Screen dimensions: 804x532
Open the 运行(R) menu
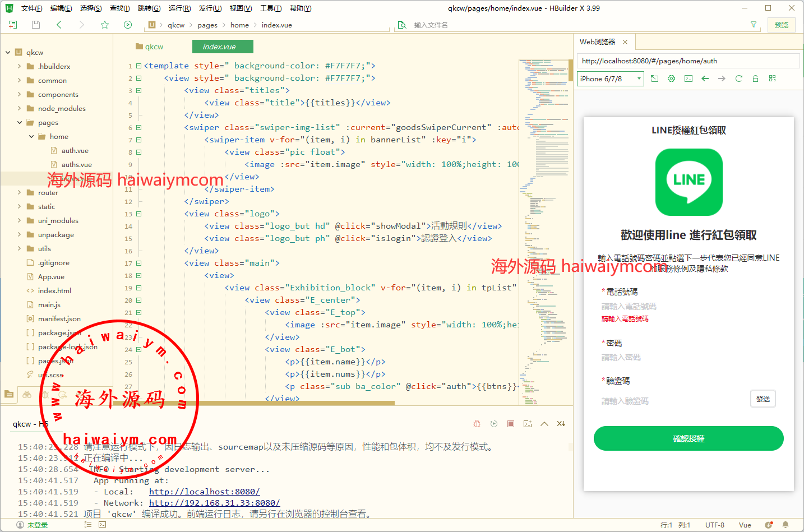tap(179, 8)
